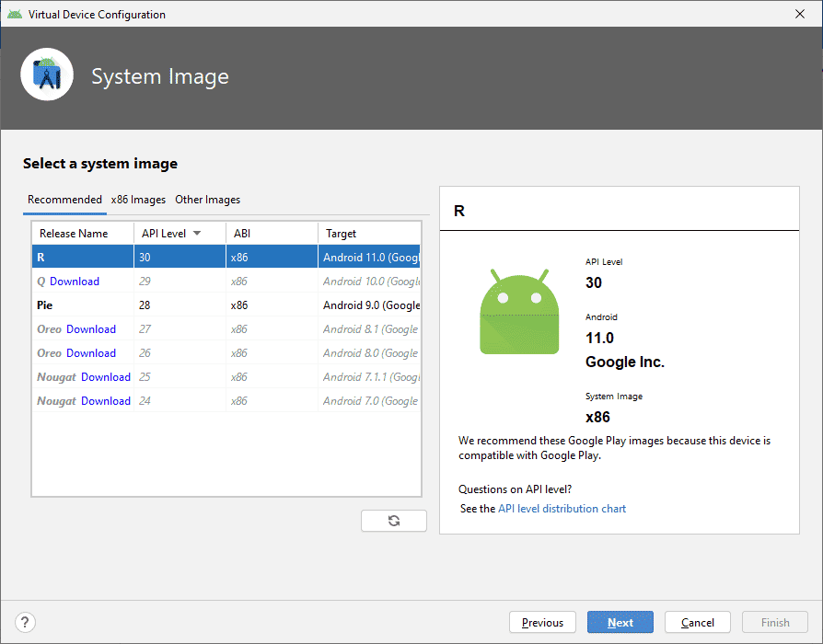Image resolution: width=823 pixels, height=644 pixels.
Task: Click the green Android robot image
Action: pyautogui.click(x=518, y=312)
